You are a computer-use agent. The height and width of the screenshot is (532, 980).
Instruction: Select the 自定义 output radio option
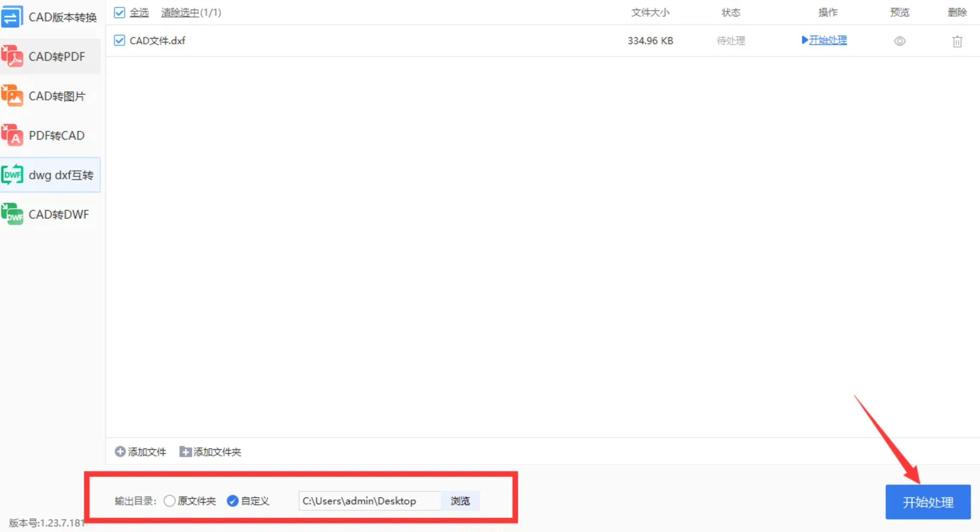pyautogui.click(x=232, y=501)
